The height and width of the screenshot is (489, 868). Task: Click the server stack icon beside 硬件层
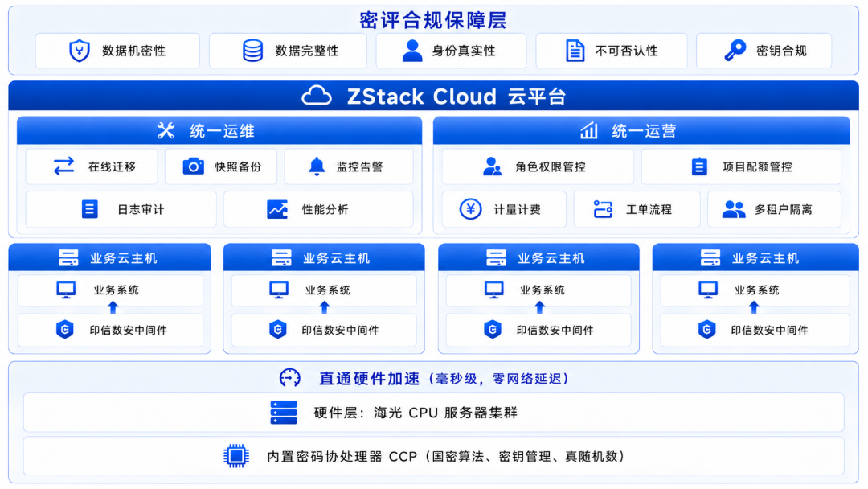point(284,413)
